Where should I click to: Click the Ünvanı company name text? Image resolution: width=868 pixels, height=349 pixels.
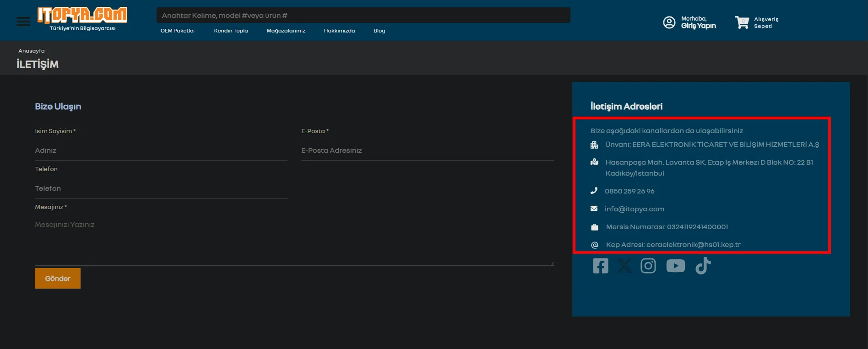point(712,145)
